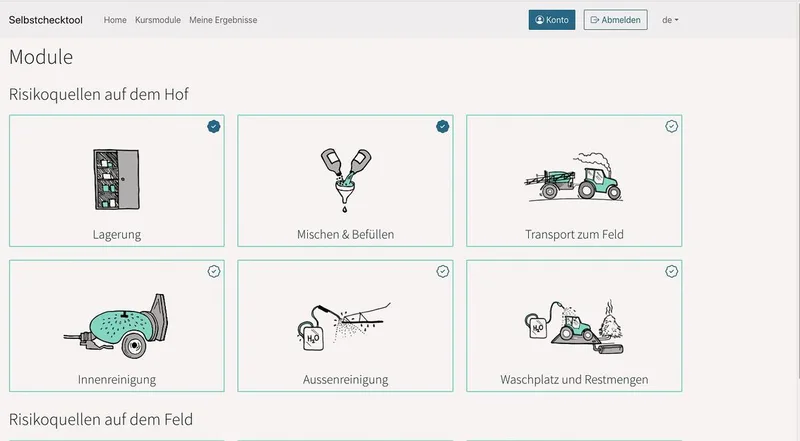Image resolution: width=800 pixels, height=441 pixels.
Task: Select the Waschplatz und Restmengen illustration
Action: (574, 327)
